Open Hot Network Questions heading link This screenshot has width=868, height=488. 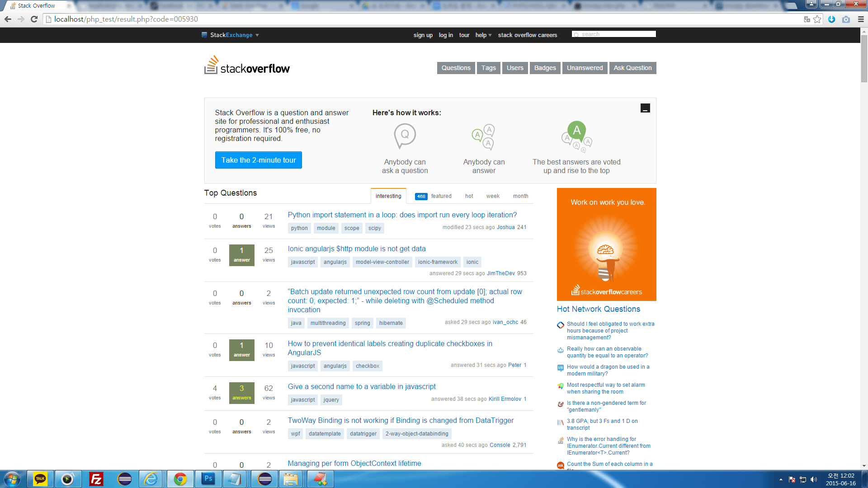(x=598, y=309)
